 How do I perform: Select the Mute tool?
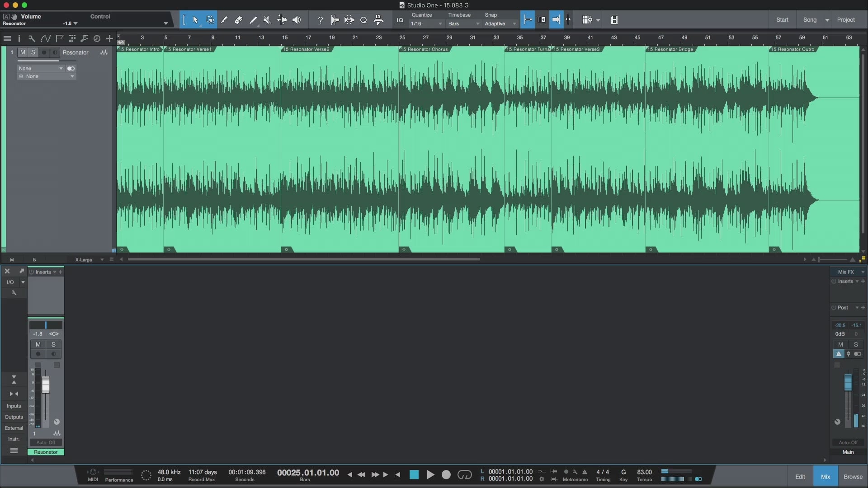coord(267,20)
